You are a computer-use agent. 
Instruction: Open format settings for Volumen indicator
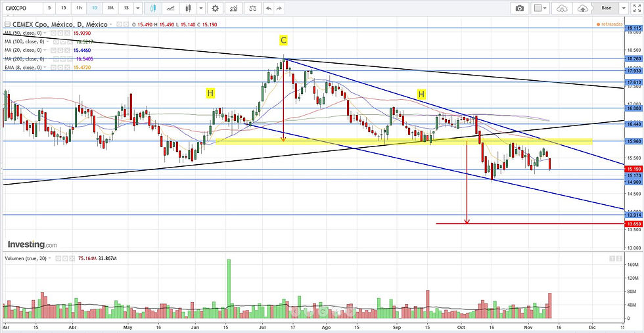pyautogui.click(x=65, y=258)
